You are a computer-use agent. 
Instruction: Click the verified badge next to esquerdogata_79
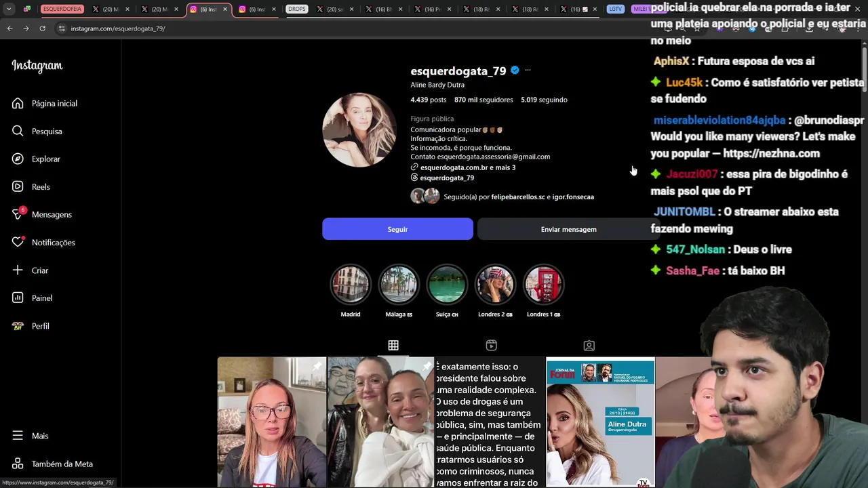click(515, 70)
